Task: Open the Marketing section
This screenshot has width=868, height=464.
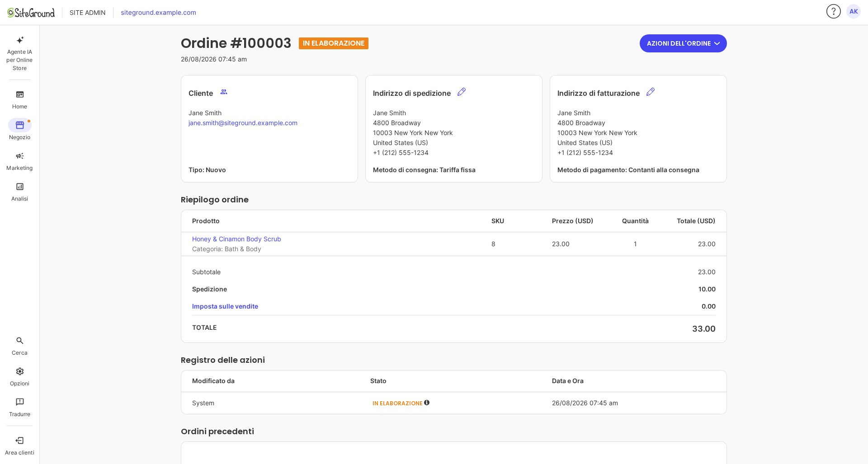Action: coord(19,161)
